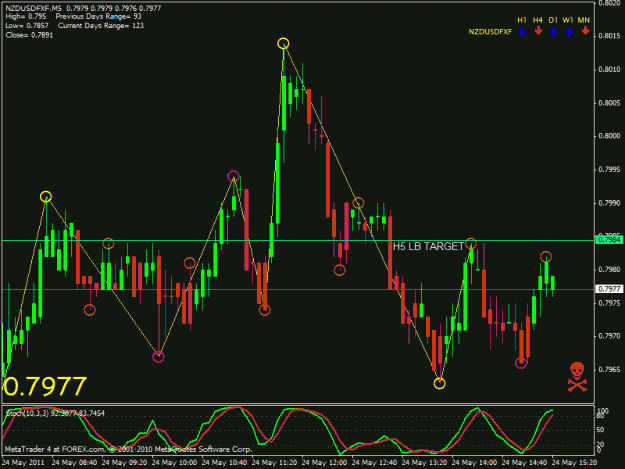The width and height of the screenshot is (625, 469).
Task: Click the blue up arrow under W1
Action: (569, 32)
